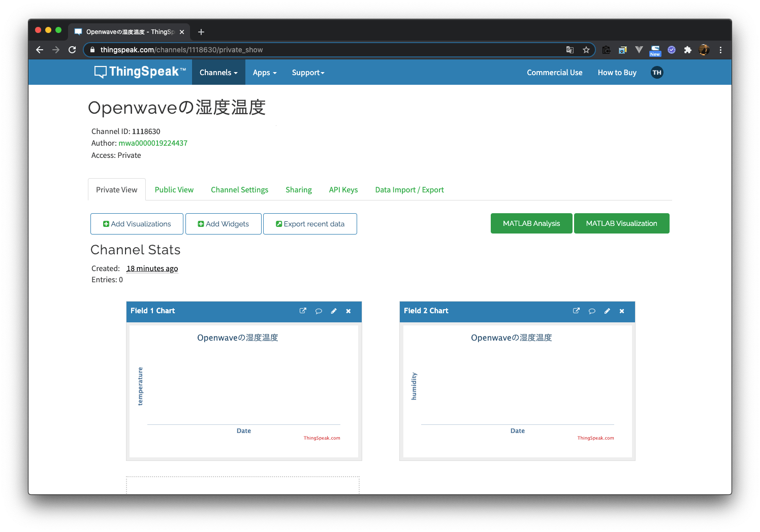The image size is (760, 532).
Task: Open Field 1 Chart in new window icon
Action: pos(303,311)
